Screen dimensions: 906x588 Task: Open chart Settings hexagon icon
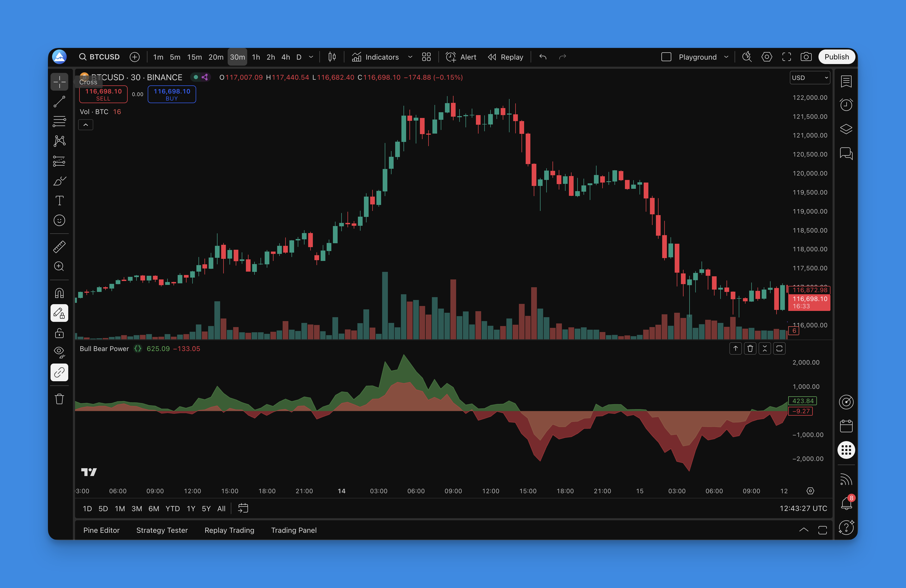tap(767, 57)
